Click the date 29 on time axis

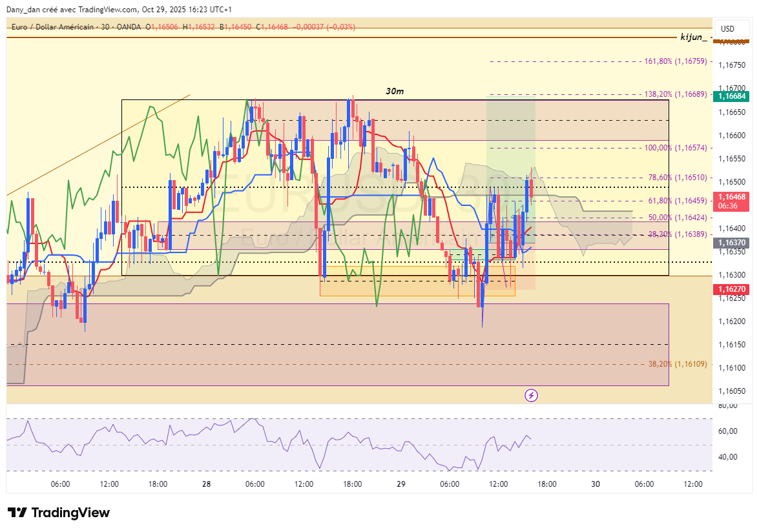point(400,484)
